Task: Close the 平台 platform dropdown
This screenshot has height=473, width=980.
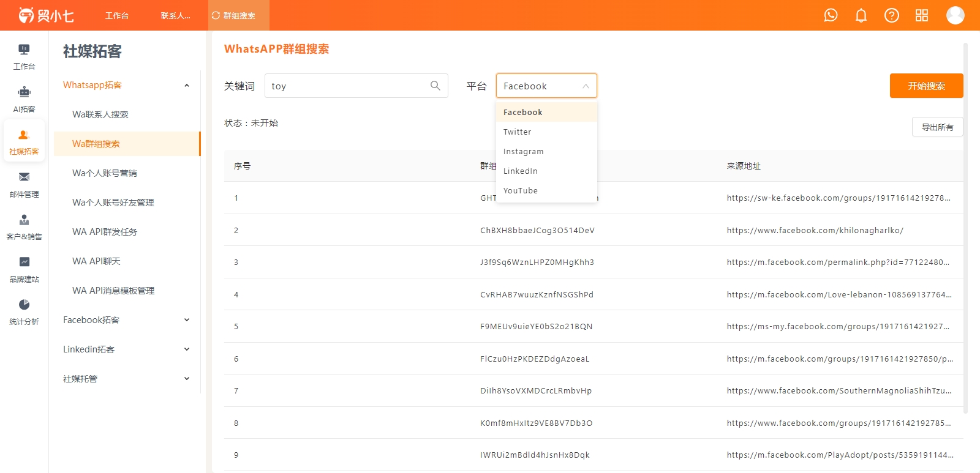Action: click(x=546, y=86)
